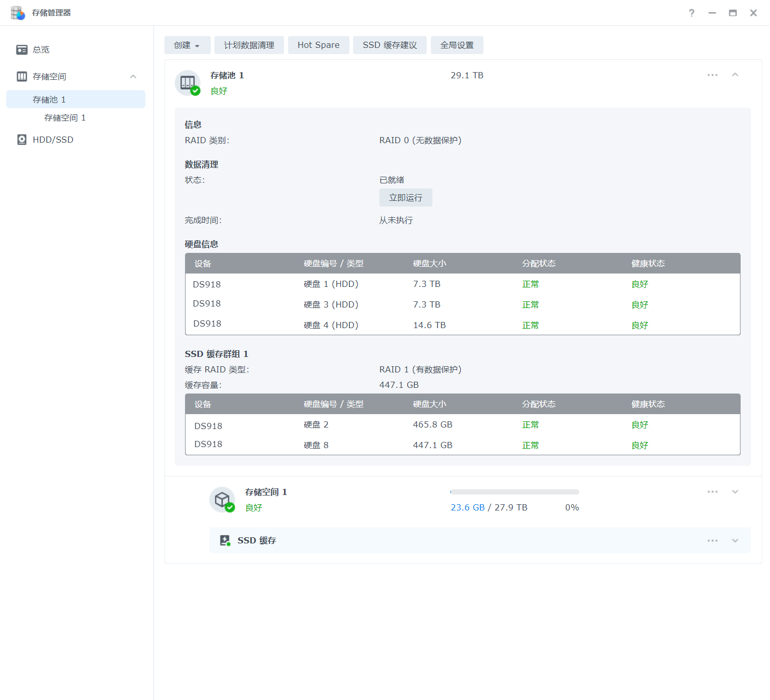
Task: Expand the SSD 缓存 section
Action: [x=735, y=540]
